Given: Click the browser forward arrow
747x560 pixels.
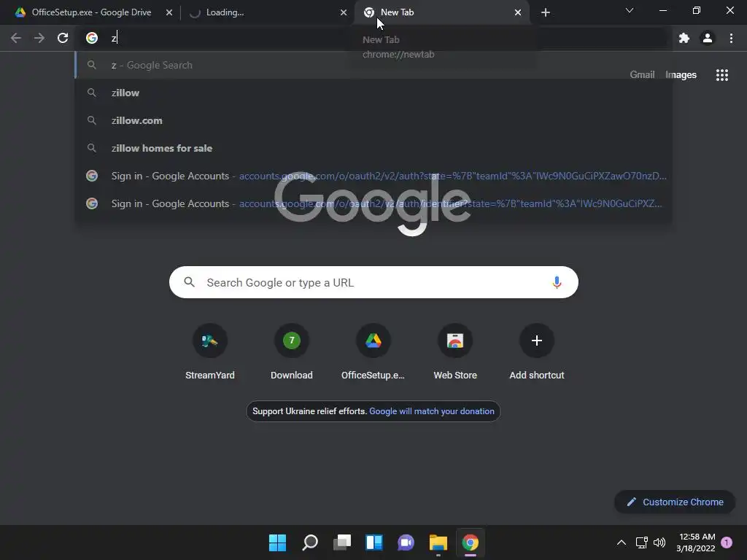Looking at the screenshot, I should coord(39,38).
